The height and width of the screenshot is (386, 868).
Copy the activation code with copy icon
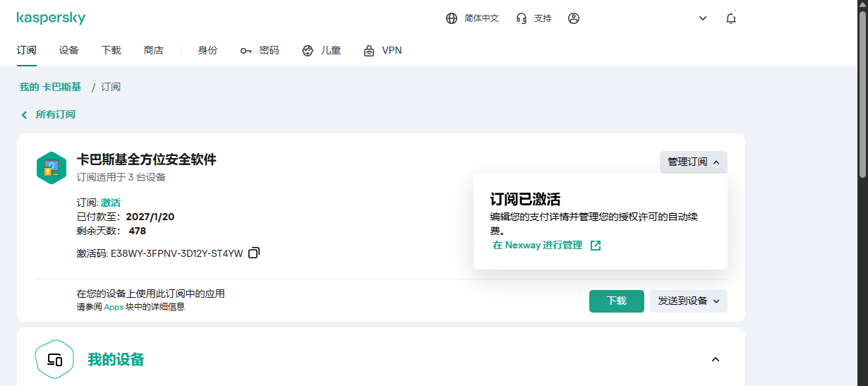(254, 253)
